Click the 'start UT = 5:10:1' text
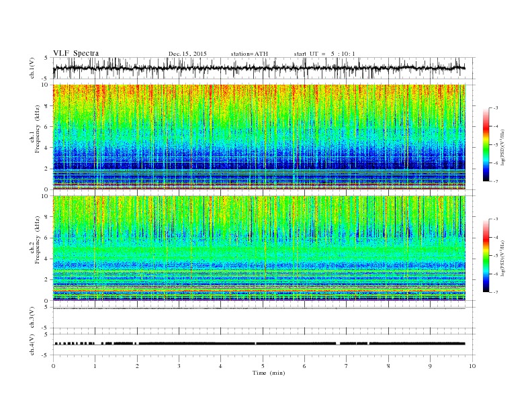The width and height of the screenshot is (532, 411). click(324, 54)
